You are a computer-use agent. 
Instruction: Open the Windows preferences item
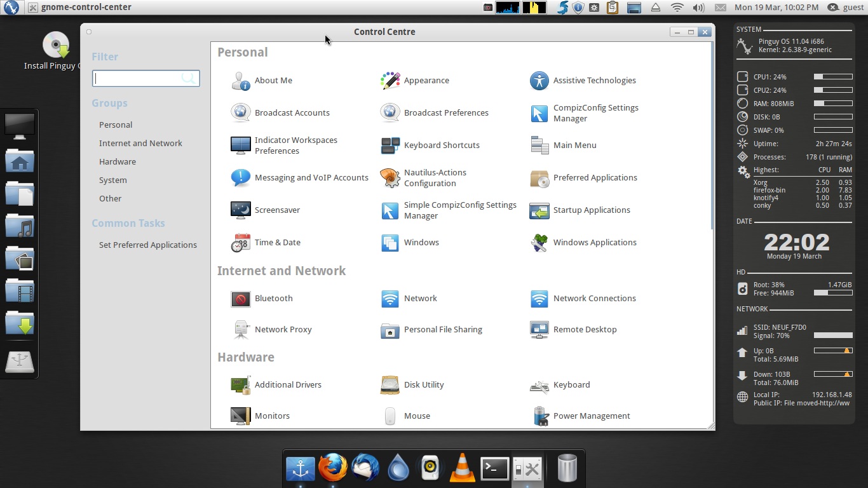[x=410, y=242]
